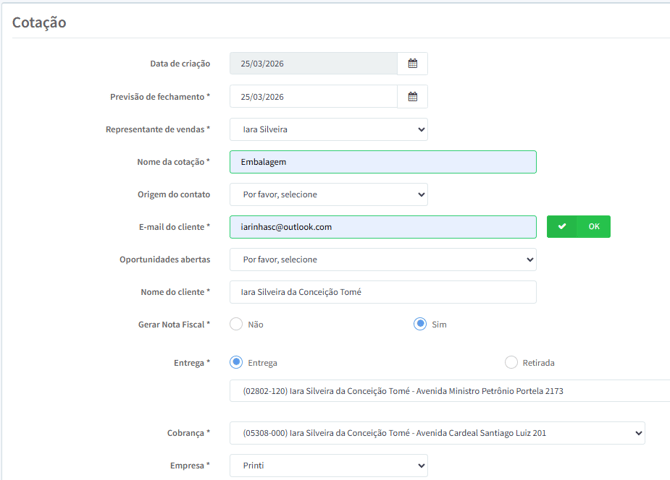This screenshot has height=480, width=670.
Task: Open the Empresa dropdown showing Printi
Action: tap(328, 466)
